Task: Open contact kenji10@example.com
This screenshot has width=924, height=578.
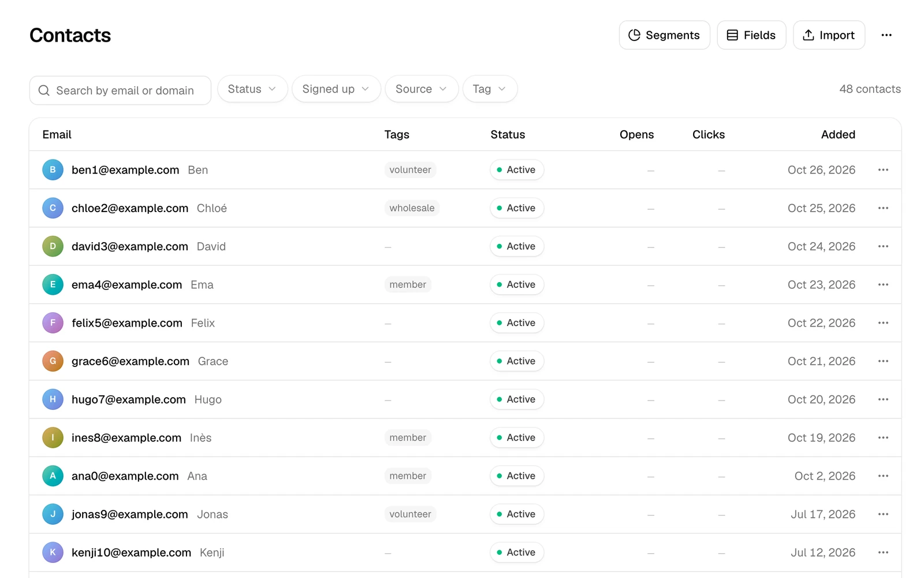Action: (131, 553)
